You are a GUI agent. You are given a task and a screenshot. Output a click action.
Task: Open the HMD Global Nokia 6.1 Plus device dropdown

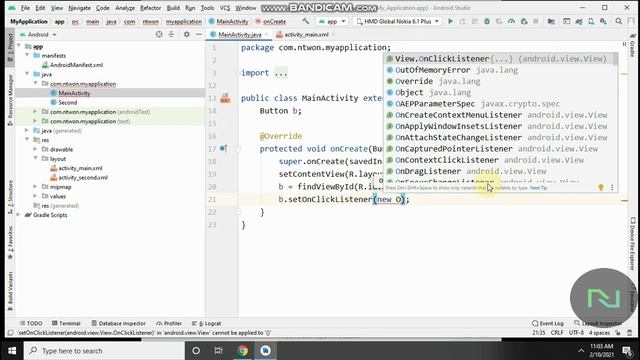point(398,21)
